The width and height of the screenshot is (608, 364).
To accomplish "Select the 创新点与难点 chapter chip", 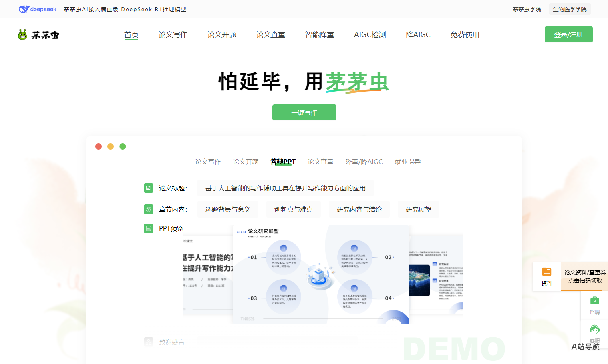I will (294, 209).
